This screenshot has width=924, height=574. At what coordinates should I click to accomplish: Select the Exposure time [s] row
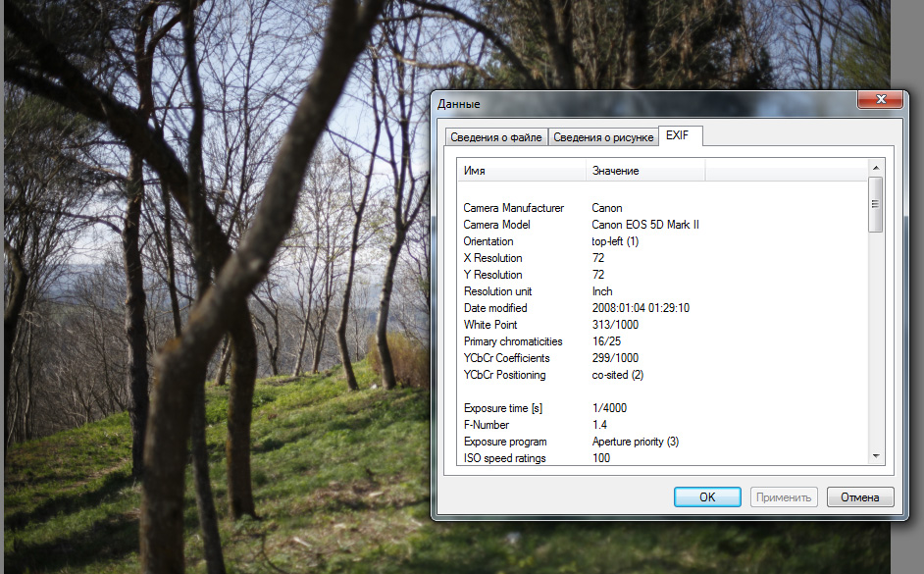coord(663,408)
